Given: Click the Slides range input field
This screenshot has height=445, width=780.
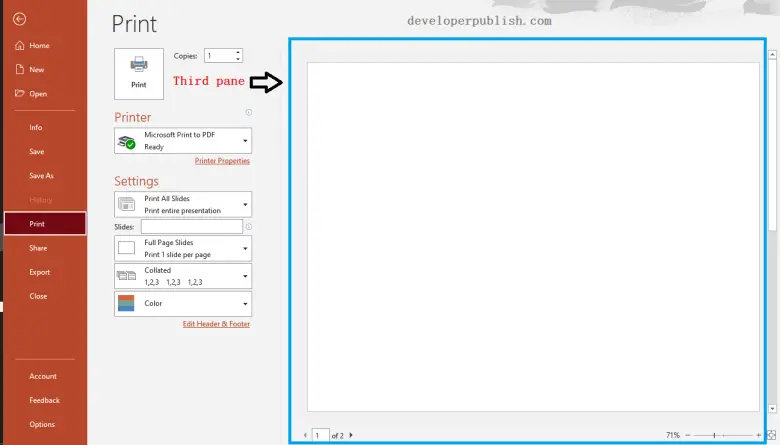Looking at the screenshot, I should click(x=192, y=227).
